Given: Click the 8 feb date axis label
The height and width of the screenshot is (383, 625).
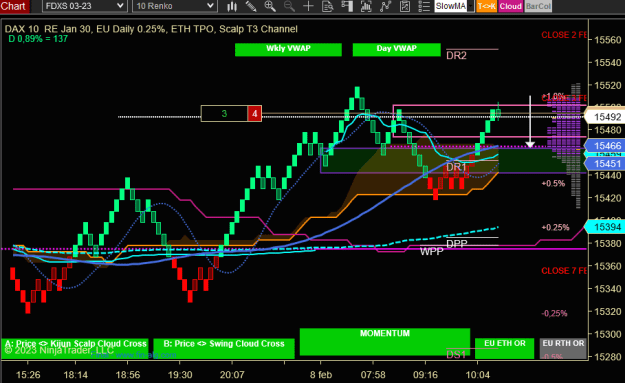Looking at the screenshot, I should [321, 375].
